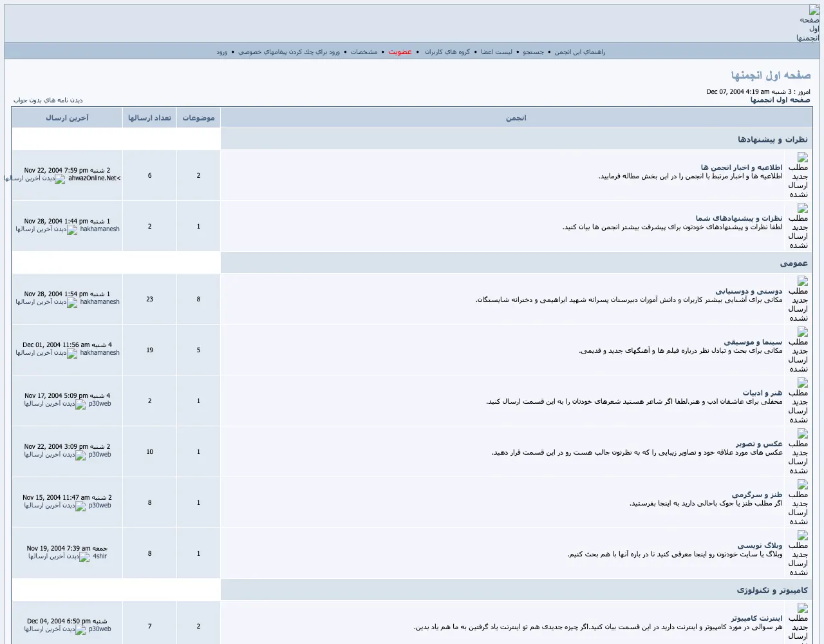Open the 'نظرات و پیشنهادهای شما' forum
The height and width of the screenshot is (644, 824).
739,218
